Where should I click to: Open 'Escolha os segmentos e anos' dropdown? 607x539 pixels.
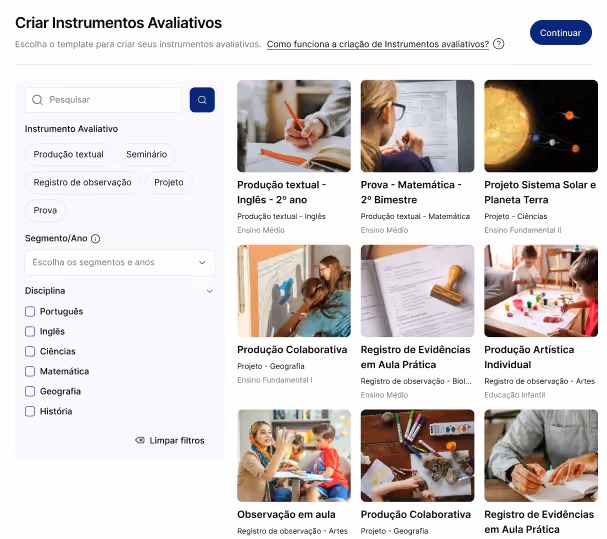click(x=120, y=263)
